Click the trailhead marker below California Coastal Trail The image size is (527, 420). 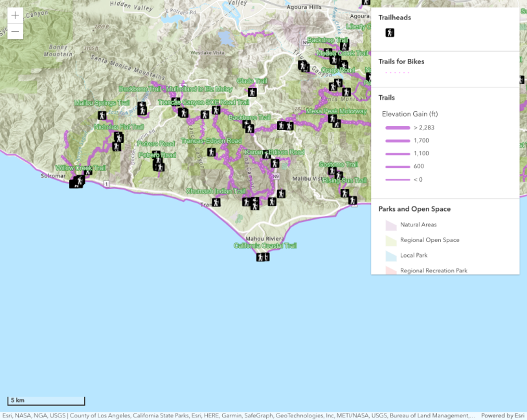click(x=262, y=257)
